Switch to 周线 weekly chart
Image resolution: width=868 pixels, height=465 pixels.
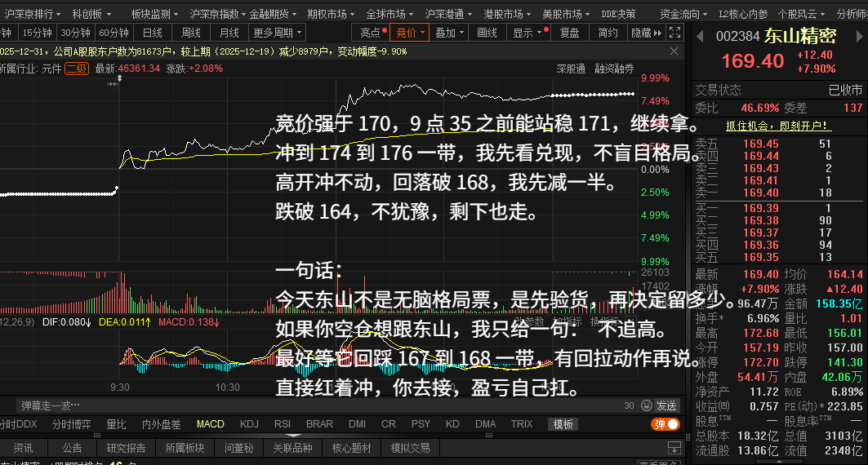(x=191, y=33)
